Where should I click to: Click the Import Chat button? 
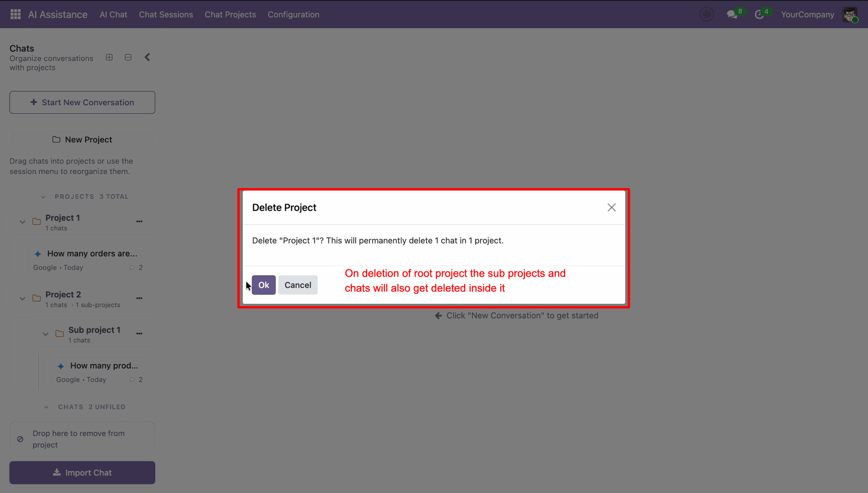click(x=82, y=473)
